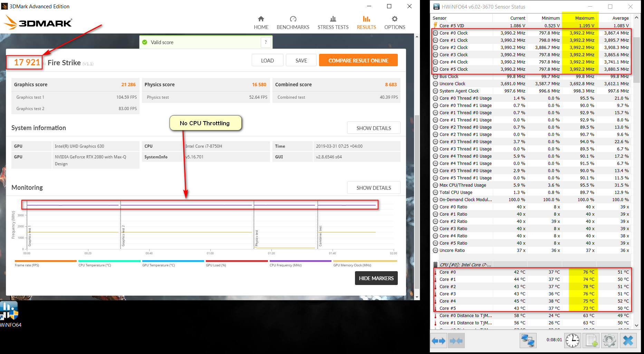Click the valid score help question button
644x354 pixels.
tap(266, 42)
